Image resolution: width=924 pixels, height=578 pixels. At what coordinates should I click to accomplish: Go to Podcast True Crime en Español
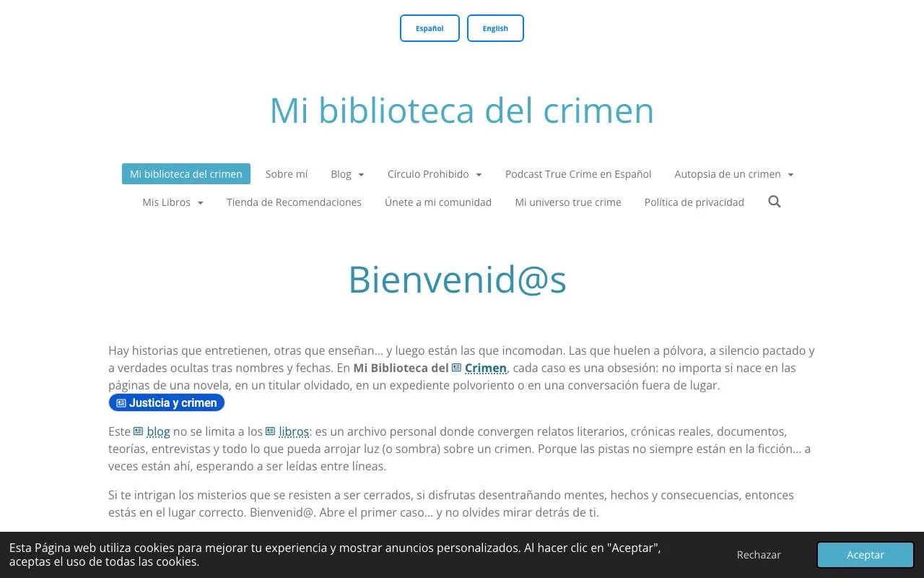click(x=578, y=174)
